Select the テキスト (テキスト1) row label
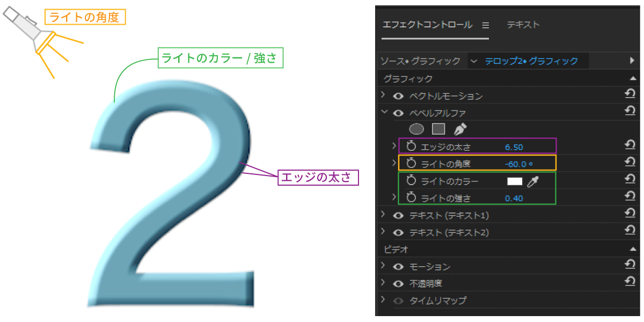The width and height of the screenshot is (644, 322). coord(449,216)
